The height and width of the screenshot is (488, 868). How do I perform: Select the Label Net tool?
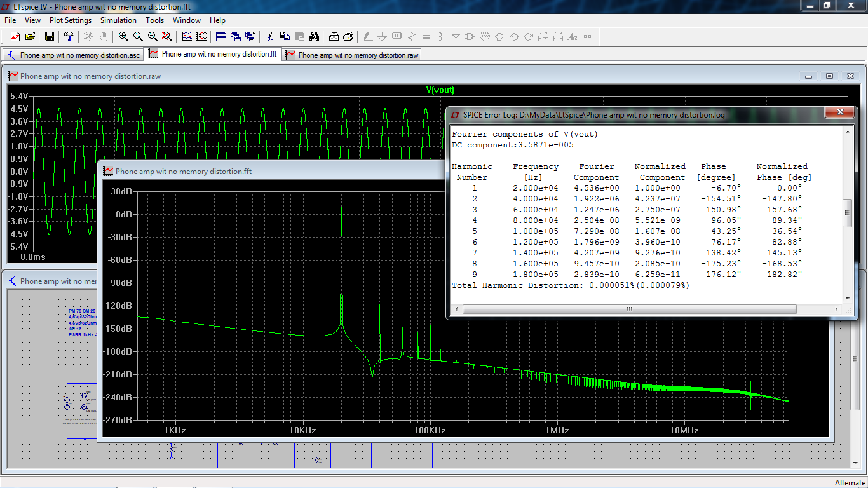[397, 36]
